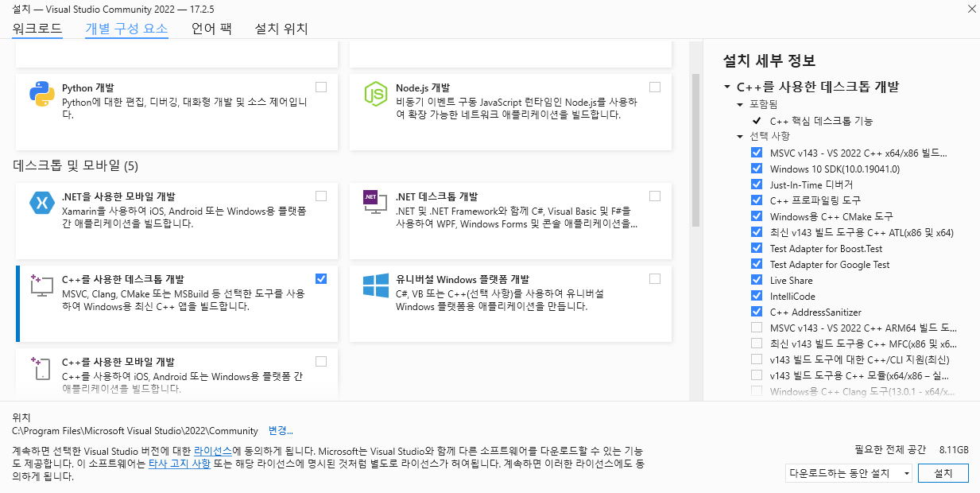980x493 pixels.
Task: Check 유니버설 Windows 플랫폼 개발 workload
Action: pos(655,278)
